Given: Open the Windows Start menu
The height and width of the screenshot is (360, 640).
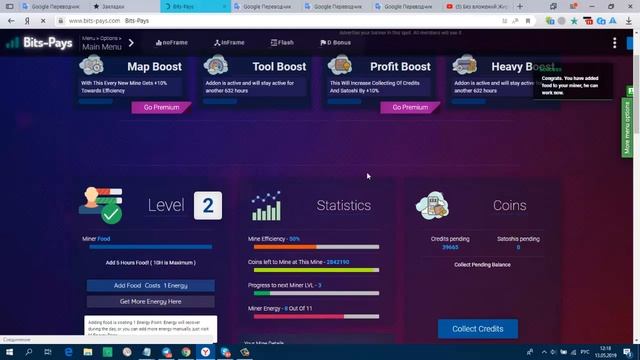Looking at the screenshot, I should 9,352.
